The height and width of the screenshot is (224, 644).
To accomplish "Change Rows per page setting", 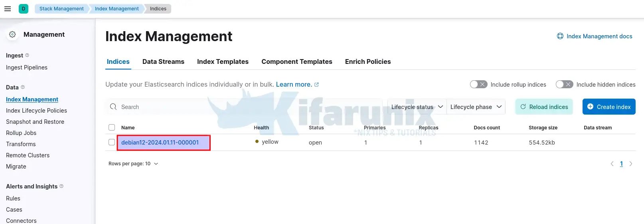I will coord(133,164).
